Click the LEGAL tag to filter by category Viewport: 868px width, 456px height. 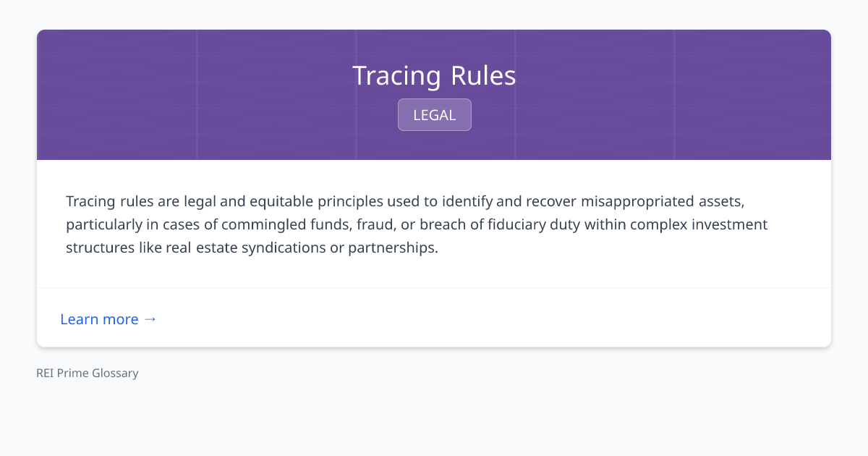click(434, 114)
